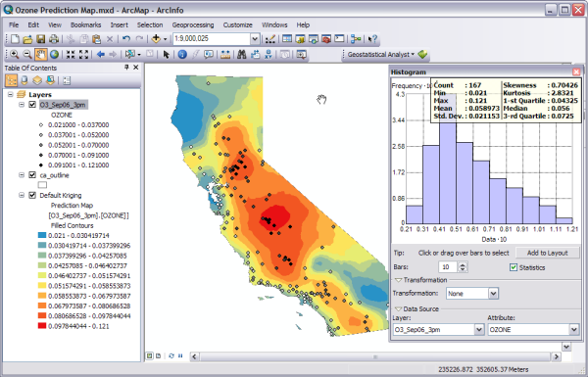Collapse the Transformation section
The width and height of the screenshot is (588, 377).
pyautogui.click(x=398, y=280)
